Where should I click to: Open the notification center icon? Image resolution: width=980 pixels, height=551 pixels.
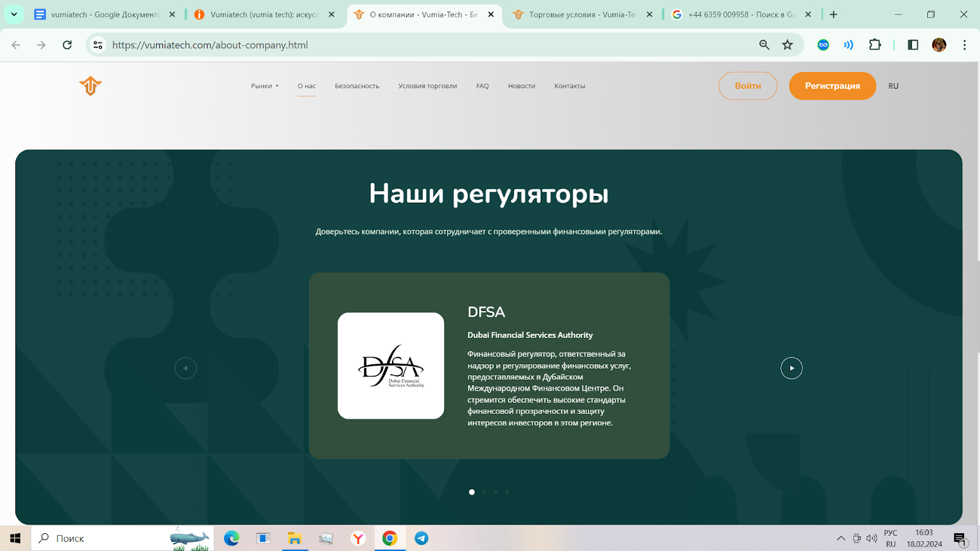click(x=960, y=539)
